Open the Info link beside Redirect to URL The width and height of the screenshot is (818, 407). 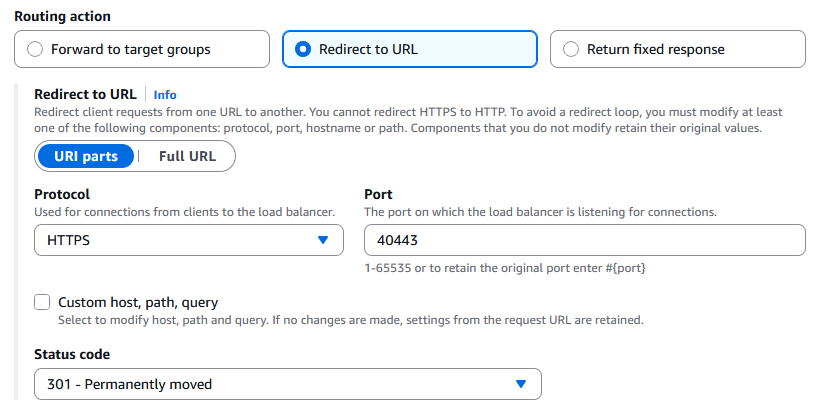pos(165,94)
